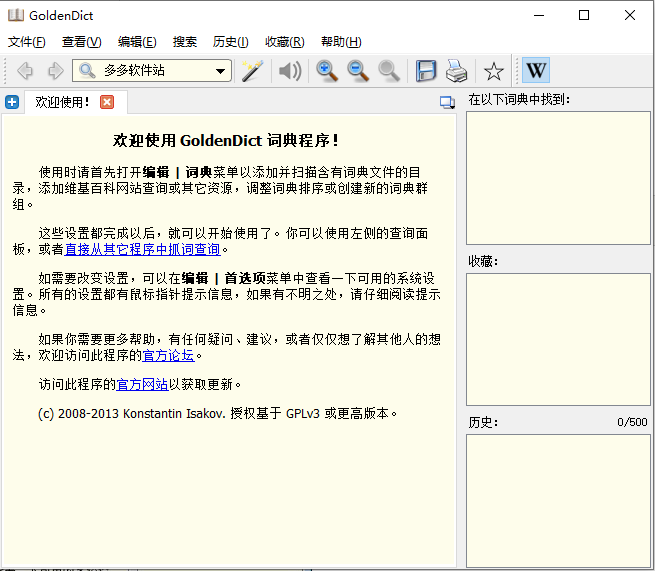Play pronunciation with the speaker icon
655x571 pixels.
point(290,71)
